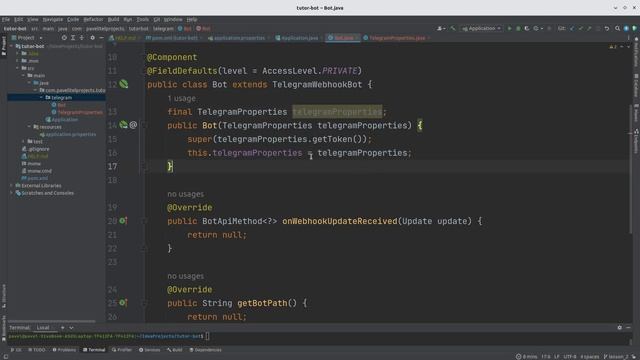Select the Local terminal tab
This screenshot has width=640, height=360.
(x=43, y=328)
